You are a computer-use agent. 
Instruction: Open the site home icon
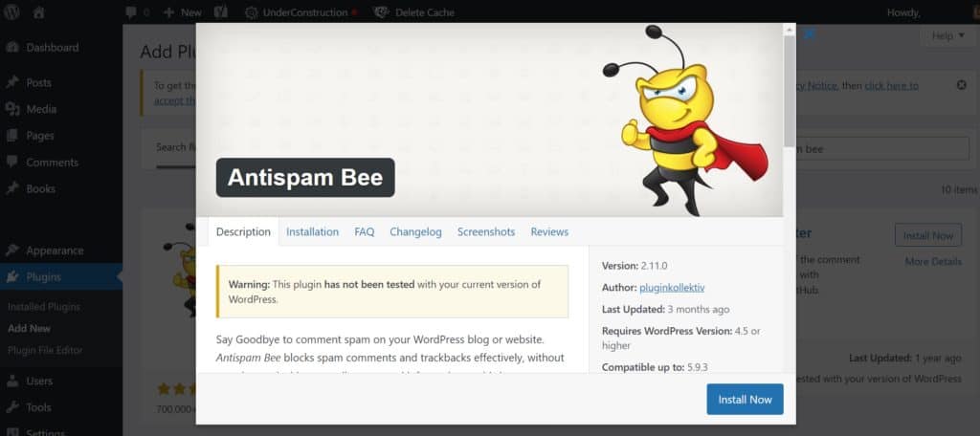coord(38,12)
